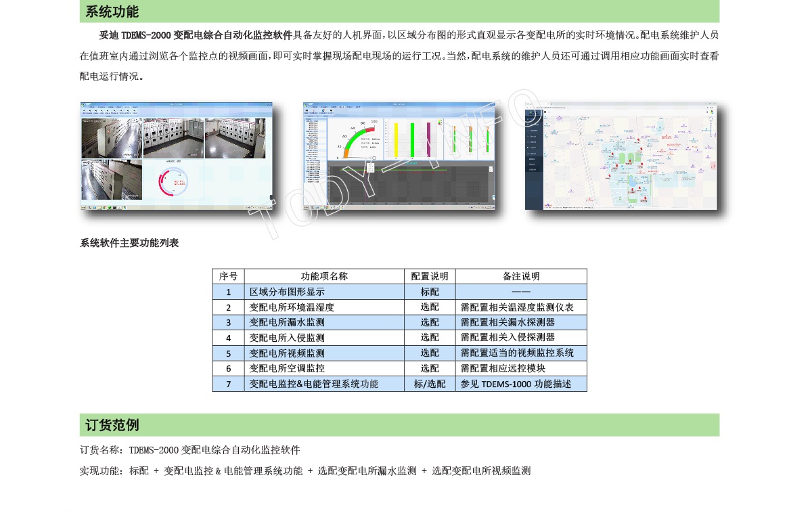Click sequence number 1 in the table
Viewport: 812px width, 513px height.
pyautogui.click(x=229, y=292)
